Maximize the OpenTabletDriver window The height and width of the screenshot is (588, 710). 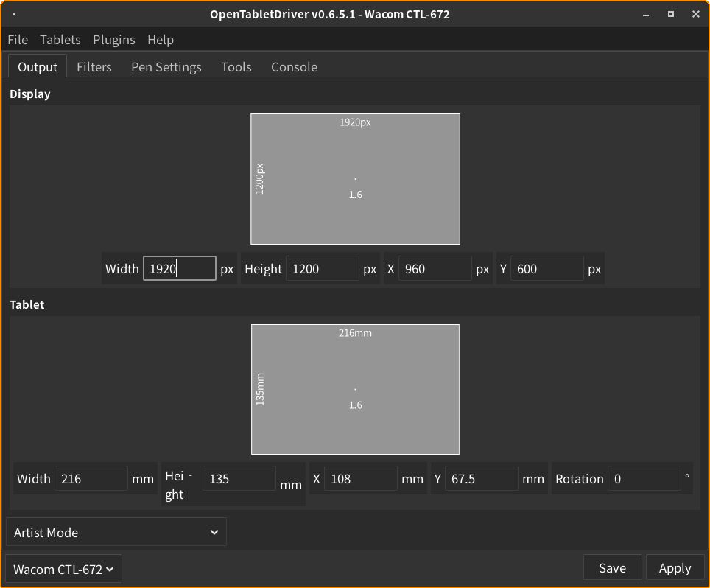pyautogui.click(x=671, y=15)
